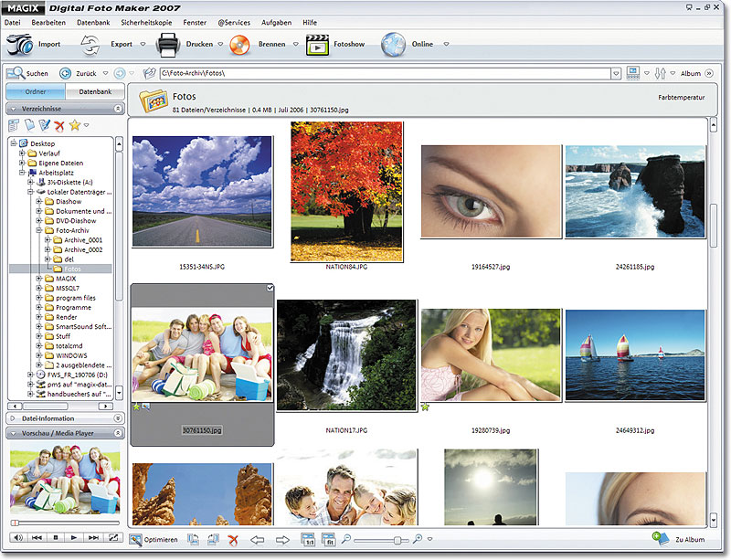Viewport: 731px width, 560px height.
Task: Open the Drucken dropdown arrow
Action: (x=220, y=44)
